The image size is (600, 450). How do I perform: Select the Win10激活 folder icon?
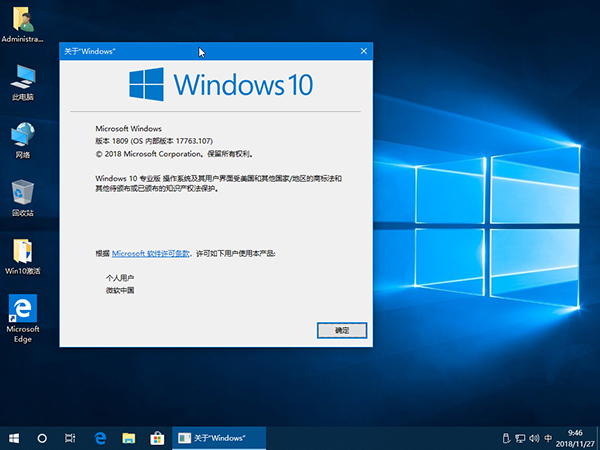(x=23, y=256)
